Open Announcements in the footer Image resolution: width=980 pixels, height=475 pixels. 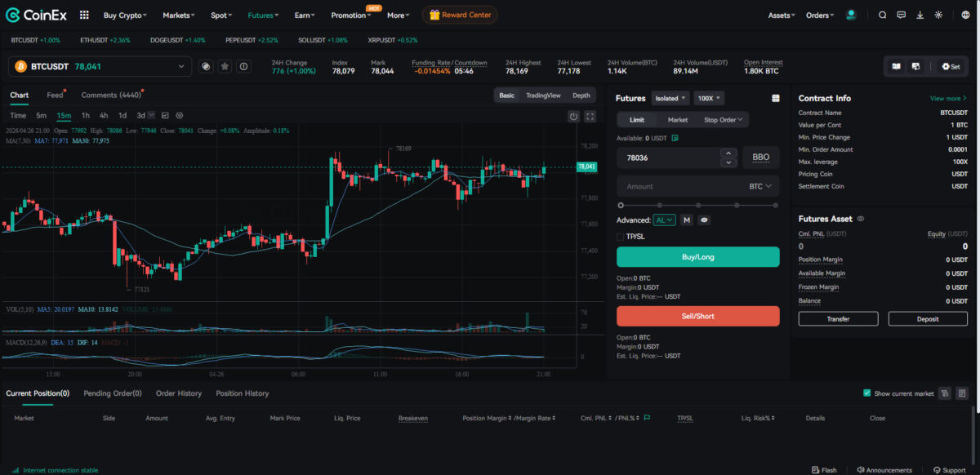pos(884,470)
